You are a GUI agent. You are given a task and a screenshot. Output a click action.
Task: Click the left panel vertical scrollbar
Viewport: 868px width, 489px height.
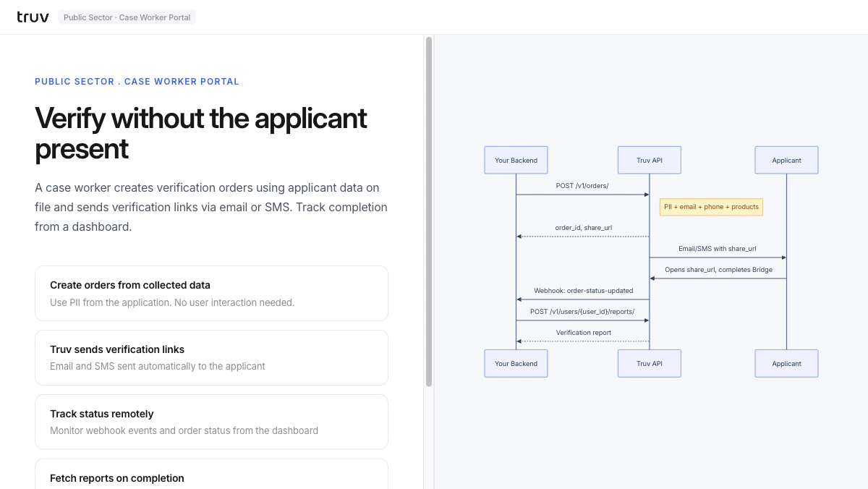click(429, 211)
